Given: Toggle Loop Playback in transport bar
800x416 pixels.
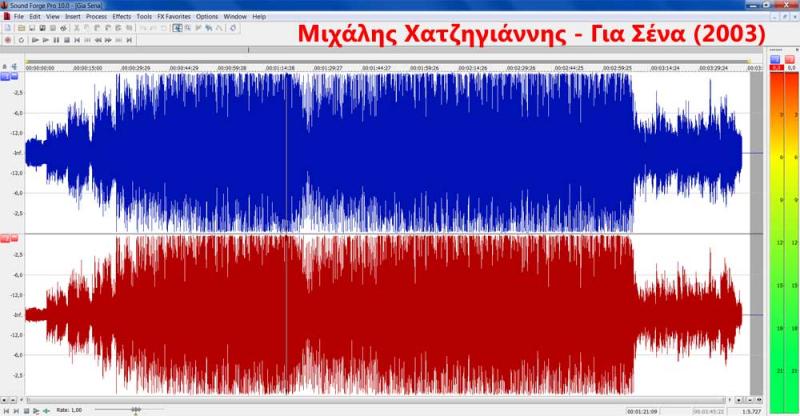Looking at the screenshot, I should point(21,40).
